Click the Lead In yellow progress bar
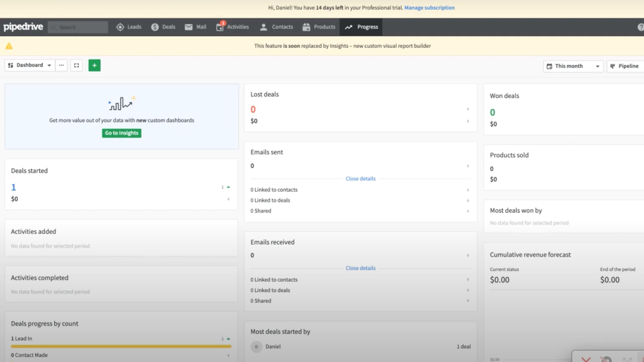Viewport: 644px width, 362px height. 121,346
